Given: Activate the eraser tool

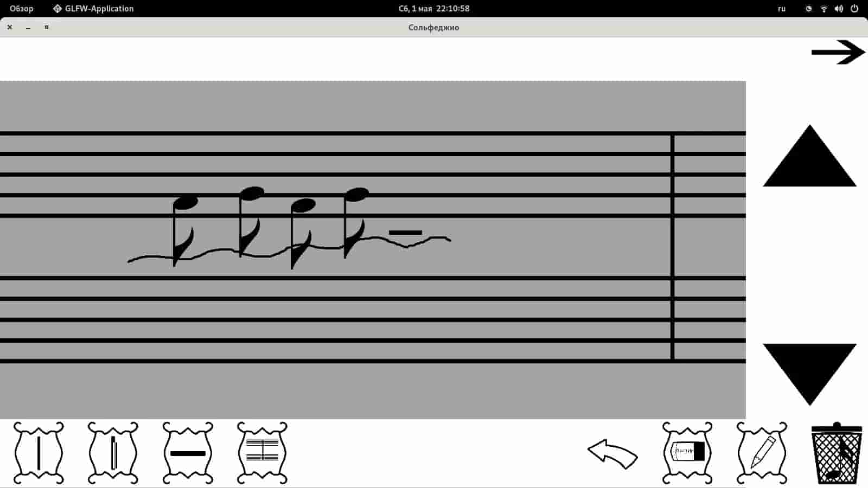Looking at the screenshot, I should click(687, 453).
